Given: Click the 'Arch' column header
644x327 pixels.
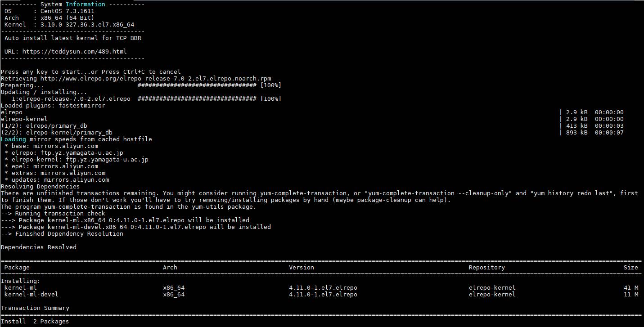Looking at the screenshot, I should coord(170,268).
